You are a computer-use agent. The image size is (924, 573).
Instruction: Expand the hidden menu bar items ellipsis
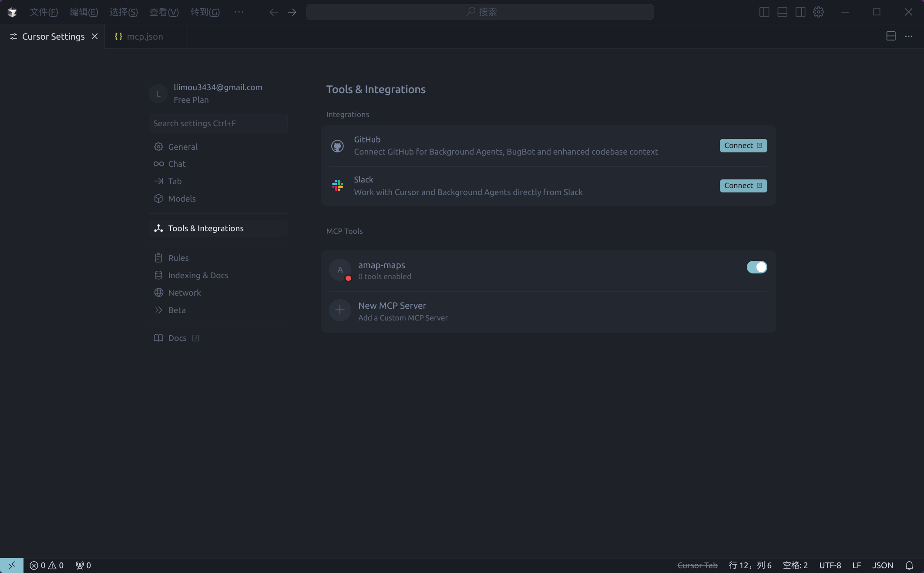239,12
